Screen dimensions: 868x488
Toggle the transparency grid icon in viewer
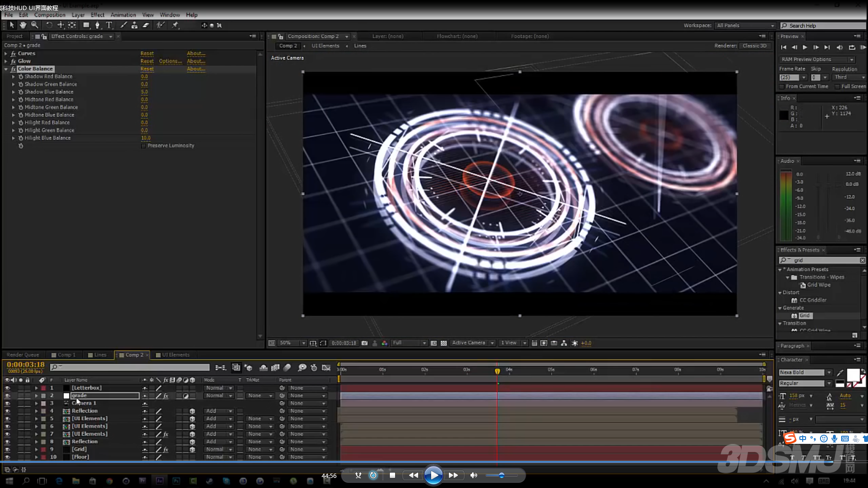444,343
